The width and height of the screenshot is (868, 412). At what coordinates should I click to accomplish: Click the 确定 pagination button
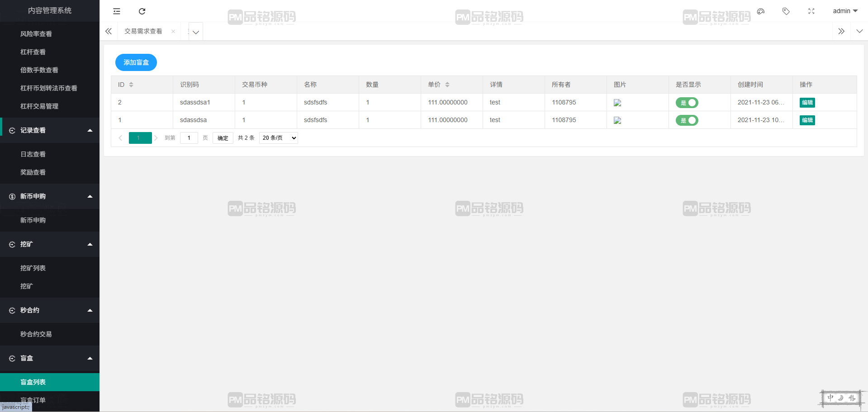223,138
